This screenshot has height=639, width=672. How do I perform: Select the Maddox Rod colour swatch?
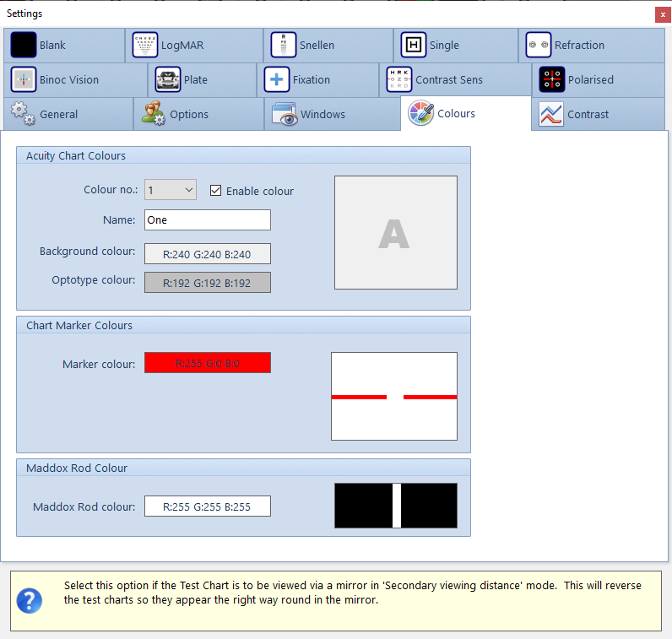click(208, 506)
